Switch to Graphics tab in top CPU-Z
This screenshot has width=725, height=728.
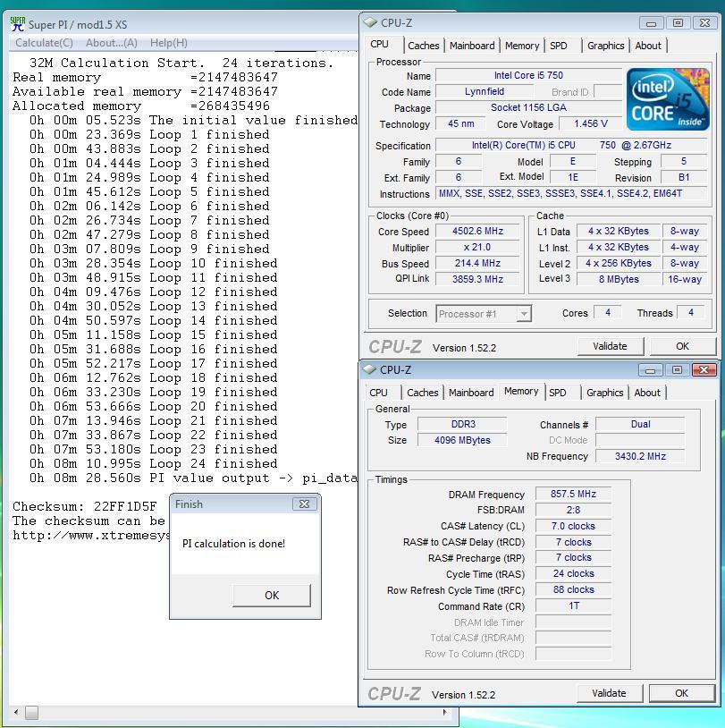[606, 46]
